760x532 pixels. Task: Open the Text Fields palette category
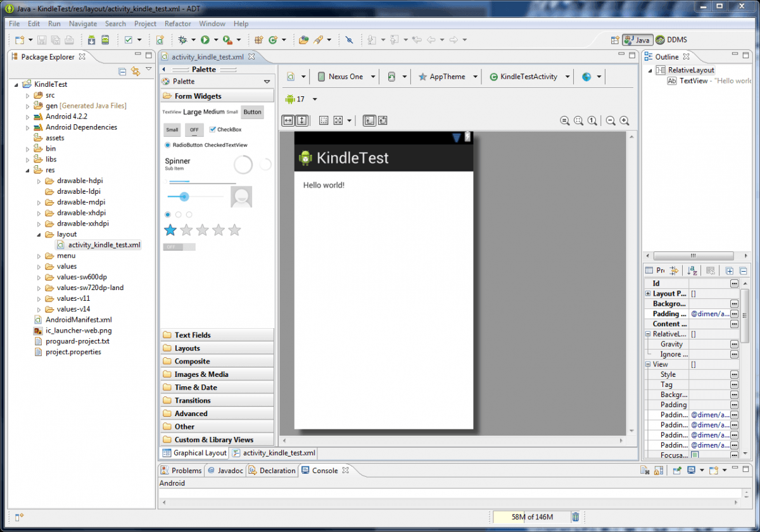click(193, 335)
